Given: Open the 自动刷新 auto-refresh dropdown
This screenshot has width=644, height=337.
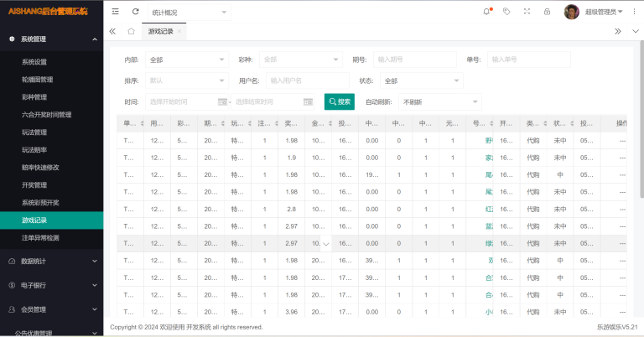Looking at the screenshot, I should pyautogui.click(x=439, y=101).
